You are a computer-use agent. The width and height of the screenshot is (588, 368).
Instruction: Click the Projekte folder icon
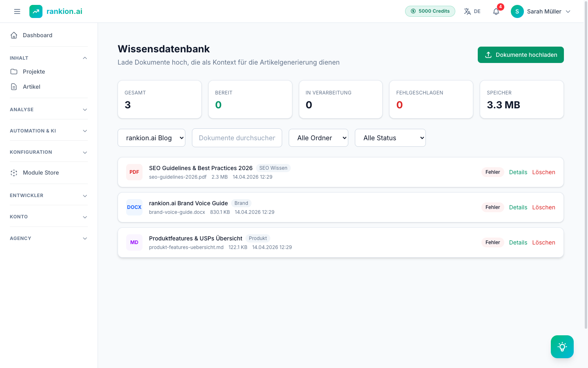(14, 72)
